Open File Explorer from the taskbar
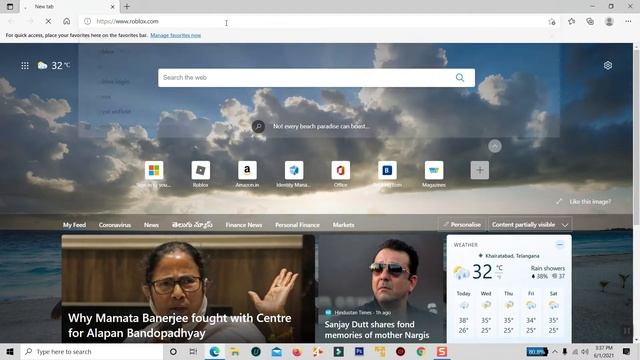 point(235,351)
